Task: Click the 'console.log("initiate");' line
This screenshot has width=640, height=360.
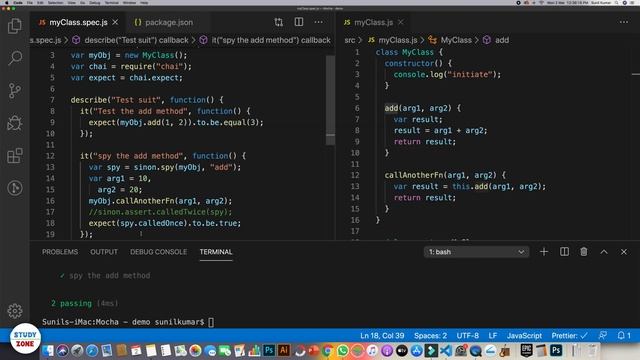Action: pyautogui.click(x=447, y=74)
